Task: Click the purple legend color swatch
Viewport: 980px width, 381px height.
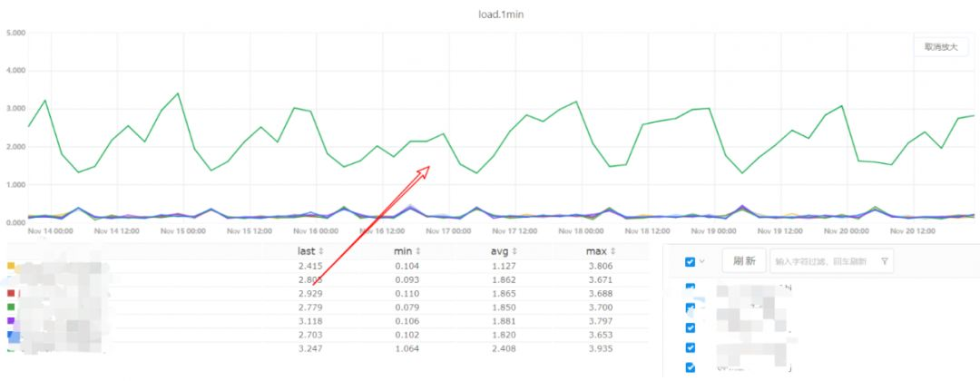Action: click(x=11, y=320)
